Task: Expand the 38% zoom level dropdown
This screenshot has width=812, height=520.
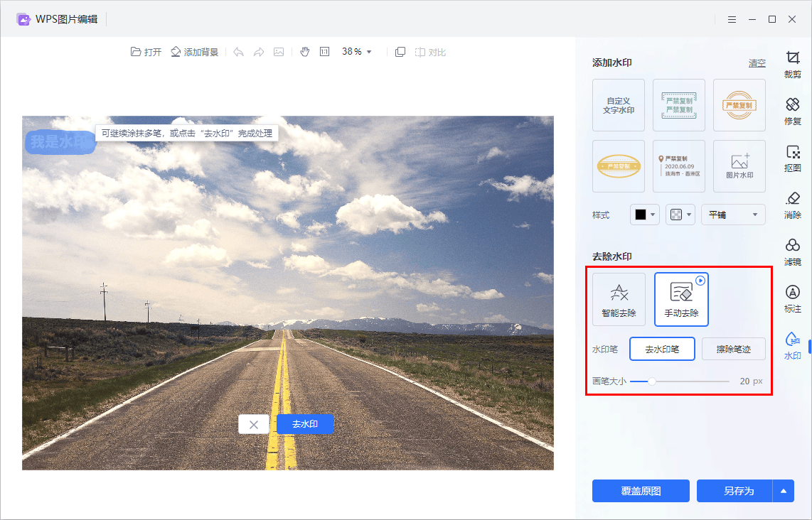Action: point(357,52)
